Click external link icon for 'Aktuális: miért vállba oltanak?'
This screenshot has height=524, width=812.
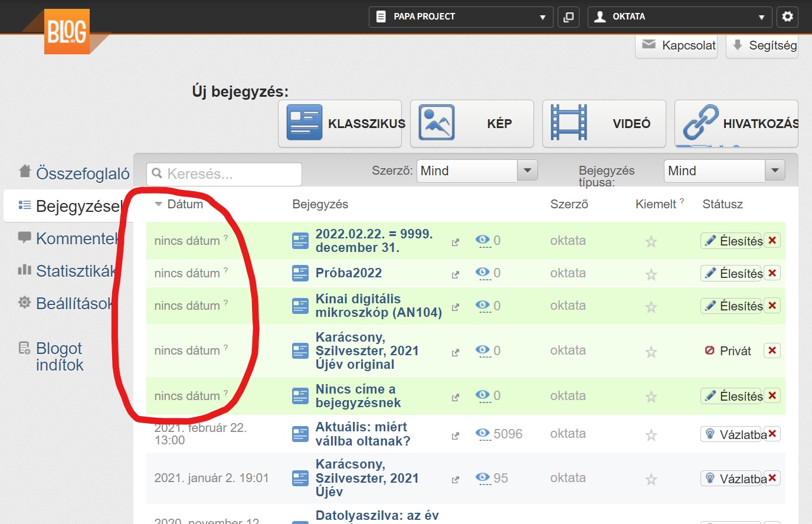(x=455, y=436)
